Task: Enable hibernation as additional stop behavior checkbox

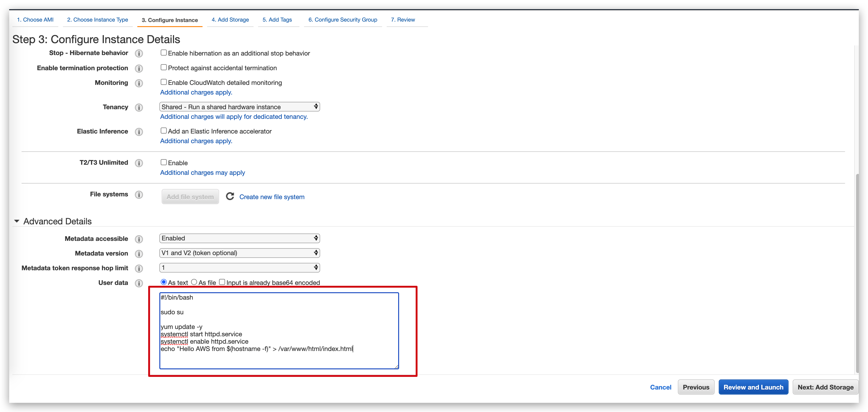Action: (x=164, y=53)
